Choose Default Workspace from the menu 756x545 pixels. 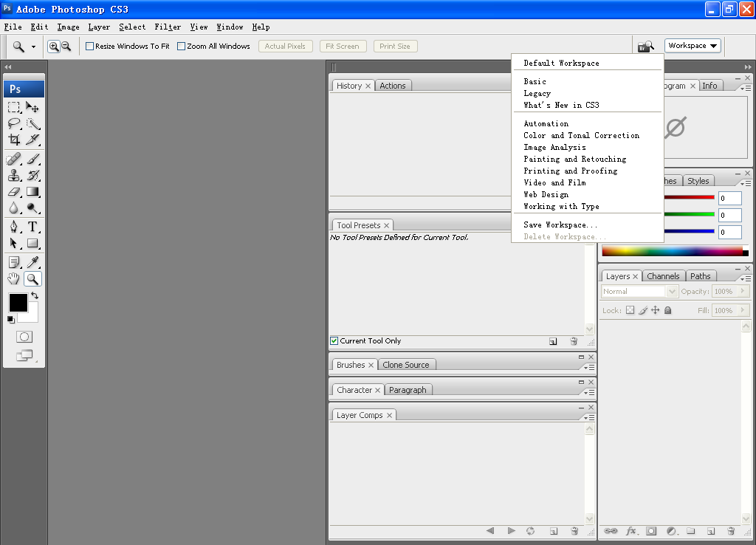[x=587, y=64]
